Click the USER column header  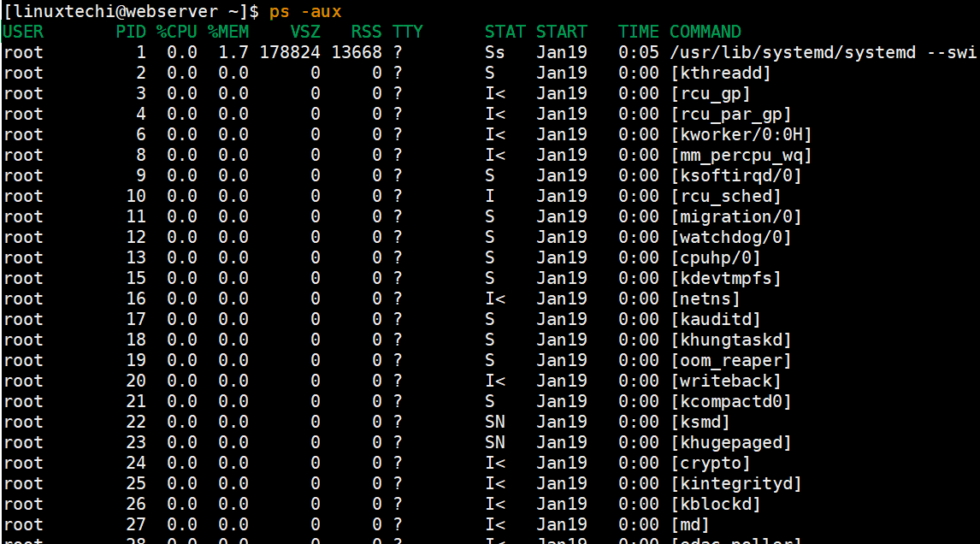[x=23, y=32]
